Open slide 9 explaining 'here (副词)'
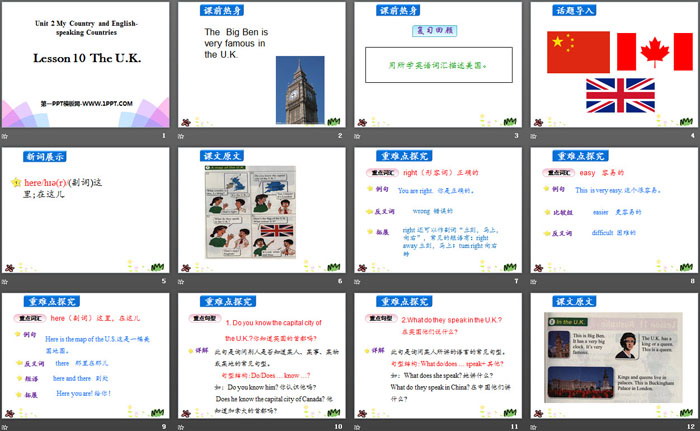700x431 pixels. [x=87, y=361]
